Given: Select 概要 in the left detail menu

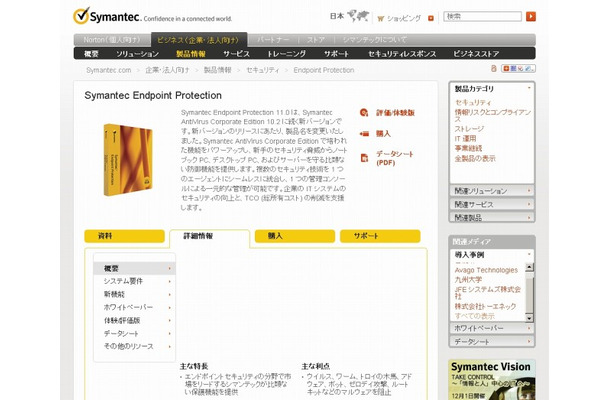Looking at the screenshot, I should click(x=135, y=268).
